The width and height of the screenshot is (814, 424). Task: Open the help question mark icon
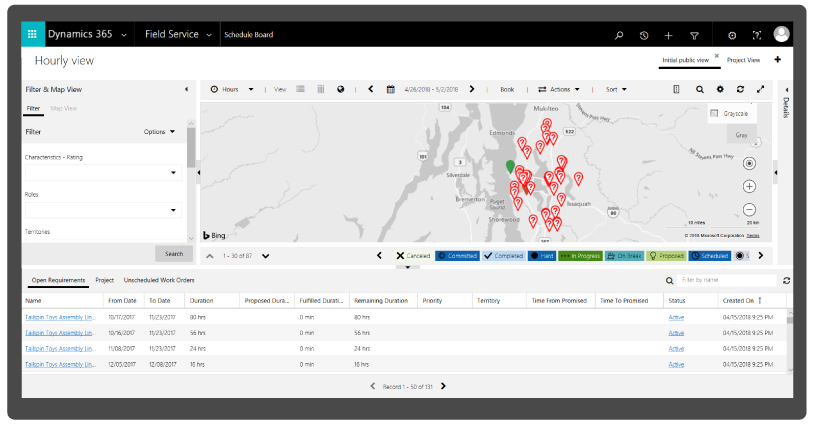757,35
